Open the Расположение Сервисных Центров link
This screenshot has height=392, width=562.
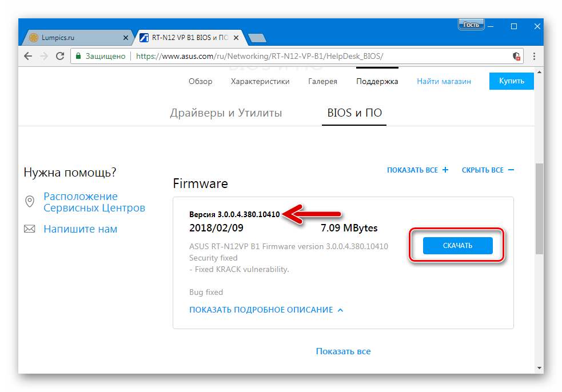pyautogui.click(x=94, y=202)
